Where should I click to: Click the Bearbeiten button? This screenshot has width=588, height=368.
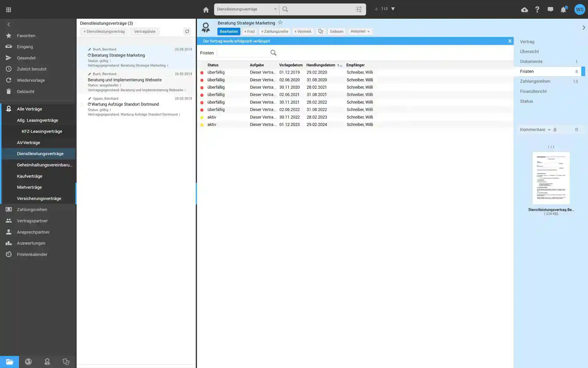[x=228, y=32]
